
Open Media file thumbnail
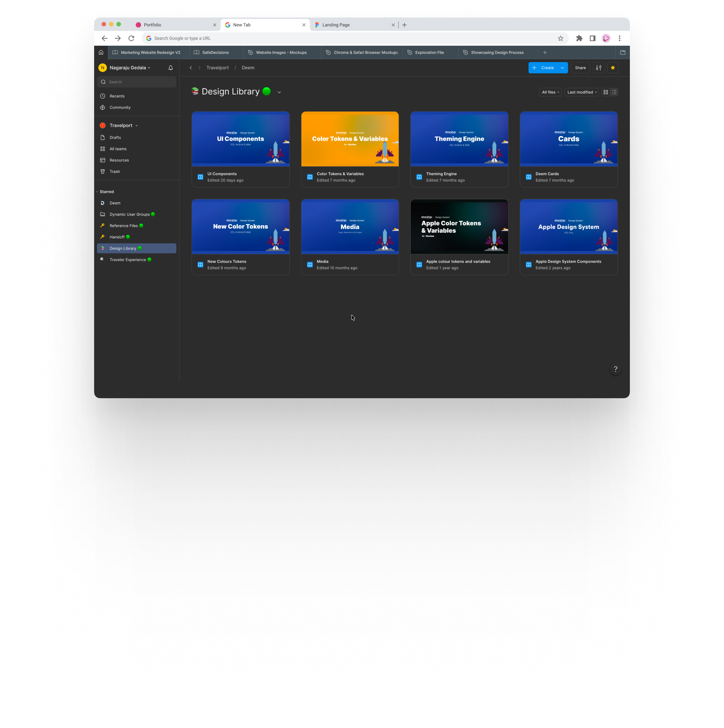pos(350,227)
